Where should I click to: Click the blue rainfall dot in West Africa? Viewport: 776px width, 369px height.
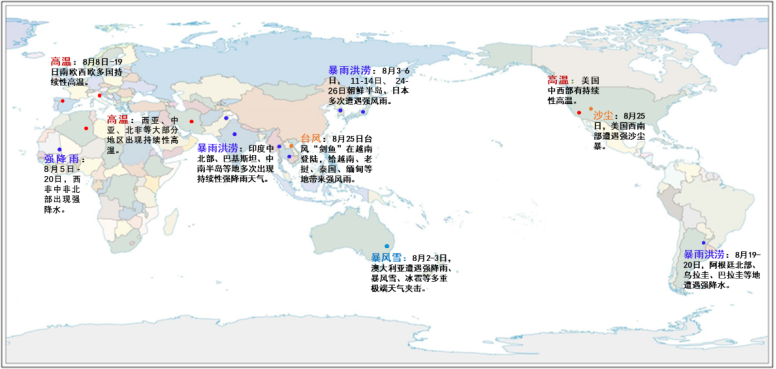pyautogui.click(x=59, y=149)
